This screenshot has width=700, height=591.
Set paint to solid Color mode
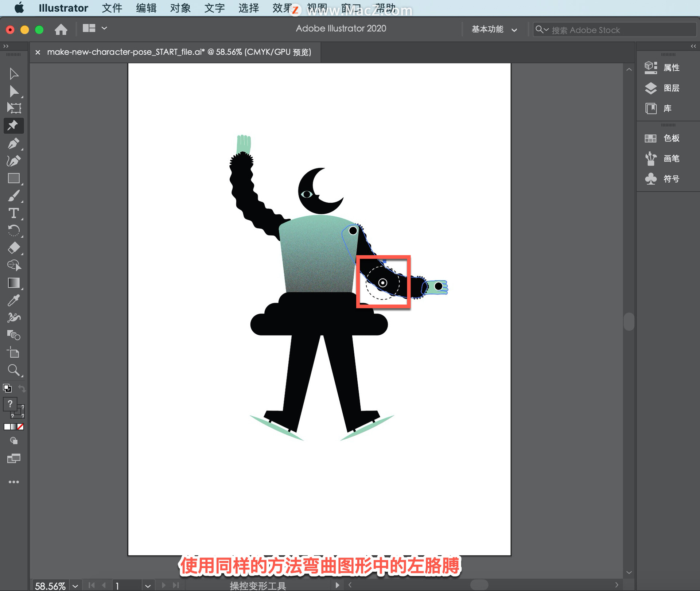(7, 427)
